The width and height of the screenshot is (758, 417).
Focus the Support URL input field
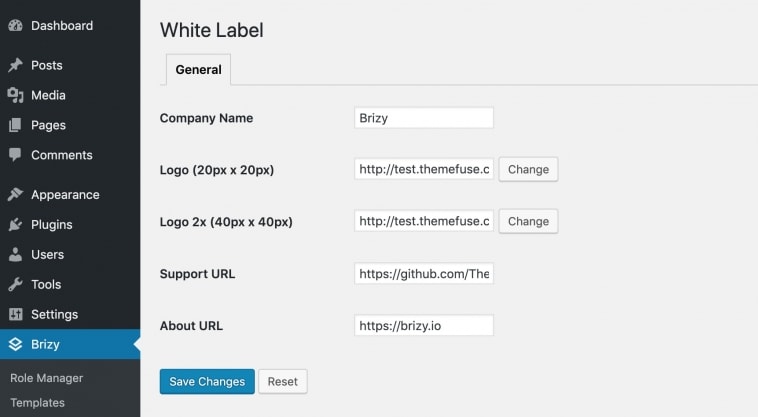424,273
